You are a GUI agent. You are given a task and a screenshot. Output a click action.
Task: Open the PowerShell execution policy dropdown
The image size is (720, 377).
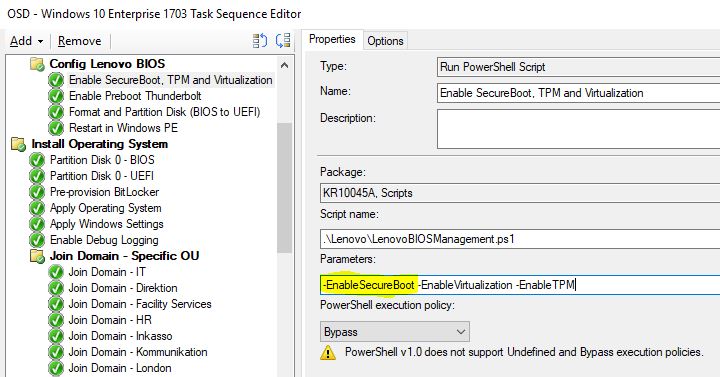click(395, 332)
